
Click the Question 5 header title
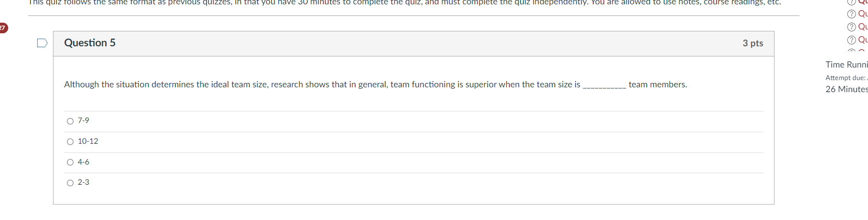(90, 43)
